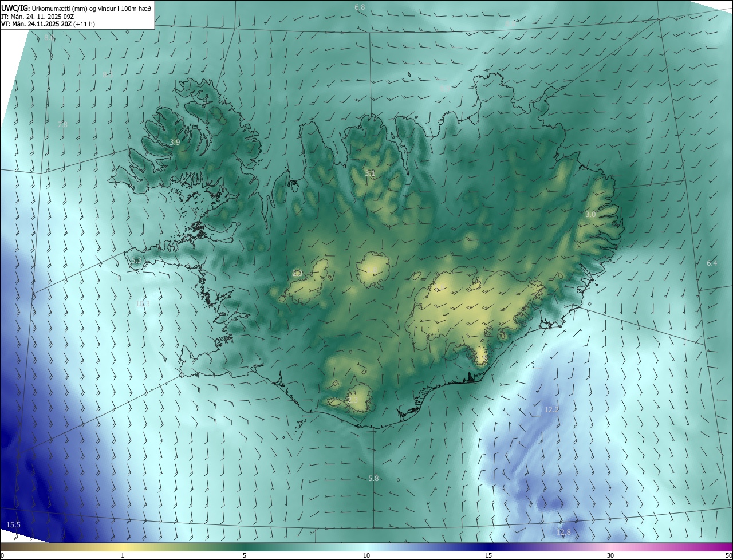Click the 6.8 value label at the top of the map
The width and height of the screenshot is (733, 560).
tap(360, 7)
